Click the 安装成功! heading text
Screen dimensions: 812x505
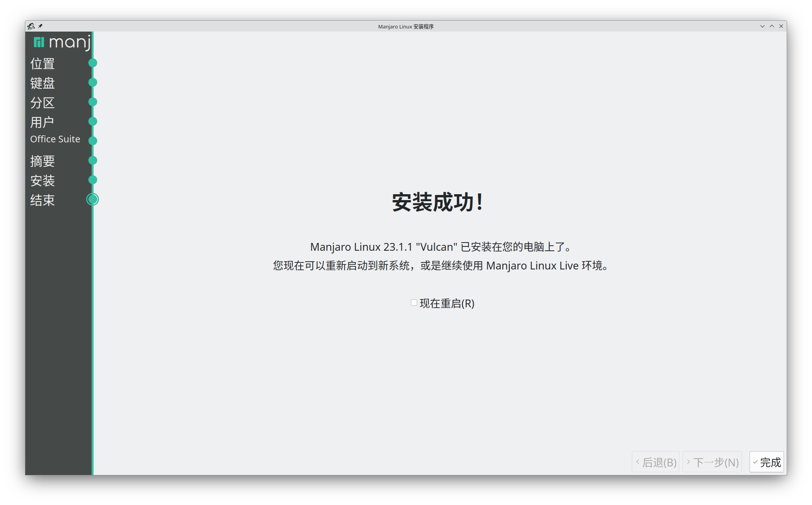coord(437,202)
